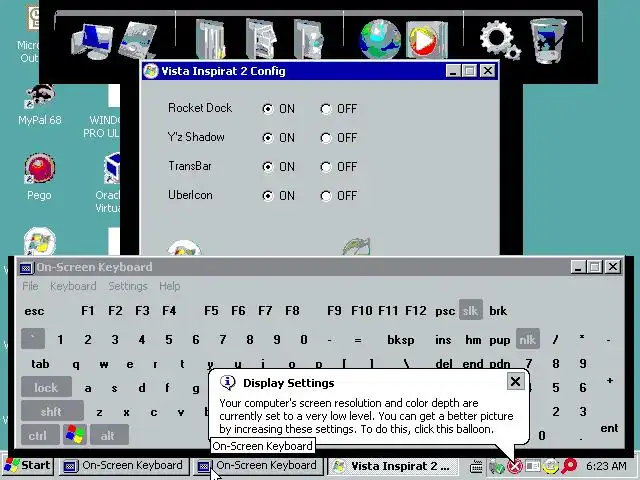This screenshot has width=640, height=480.
Task: Click the ins insert key
Action: (x=443, y=340)
